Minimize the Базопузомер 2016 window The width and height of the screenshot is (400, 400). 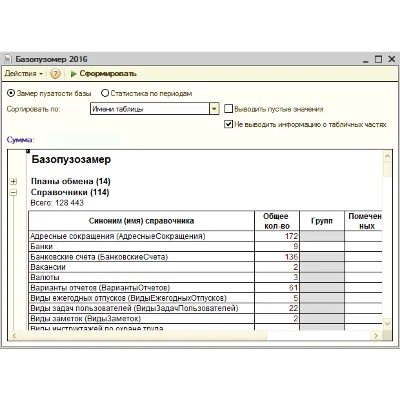pyautogui.click(x=366, y=60)
